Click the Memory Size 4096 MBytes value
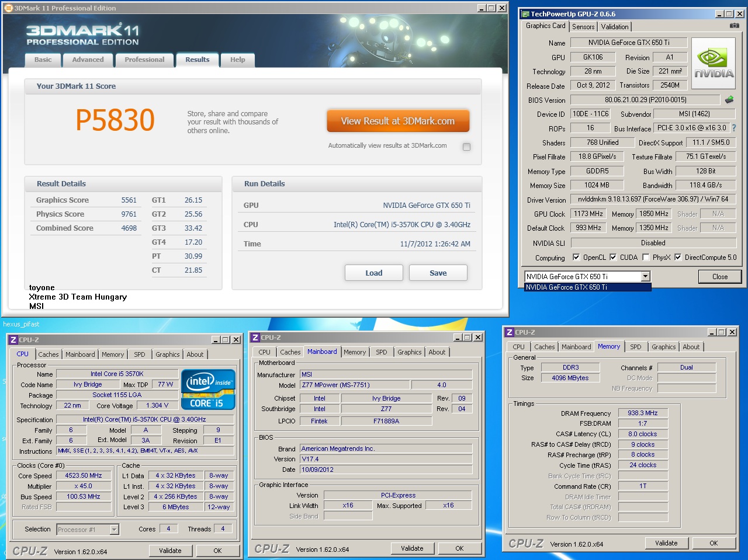 (x=570, y=378)
